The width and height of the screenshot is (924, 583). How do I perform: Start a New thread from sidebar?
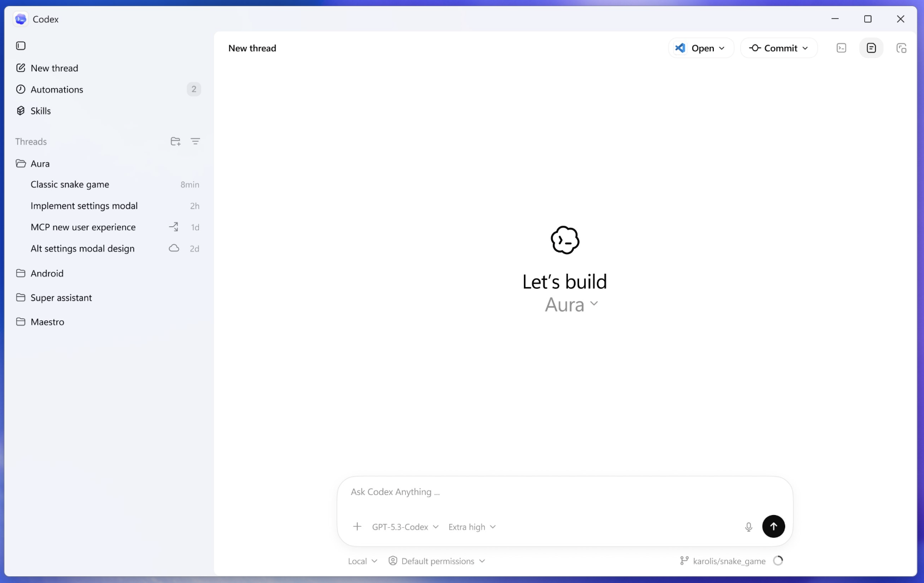pos(54,68)
